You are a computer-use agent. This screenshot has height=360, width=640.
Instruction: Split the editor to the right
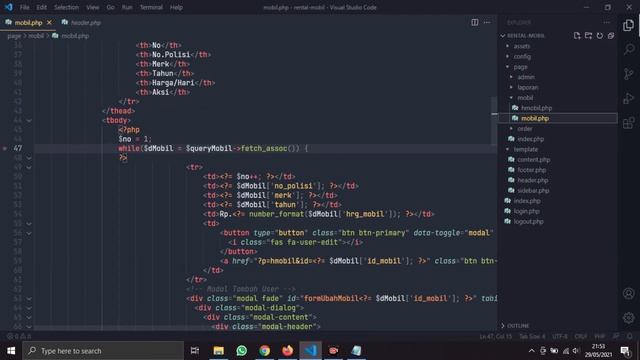pyautogui.click(x=475, y=22)
